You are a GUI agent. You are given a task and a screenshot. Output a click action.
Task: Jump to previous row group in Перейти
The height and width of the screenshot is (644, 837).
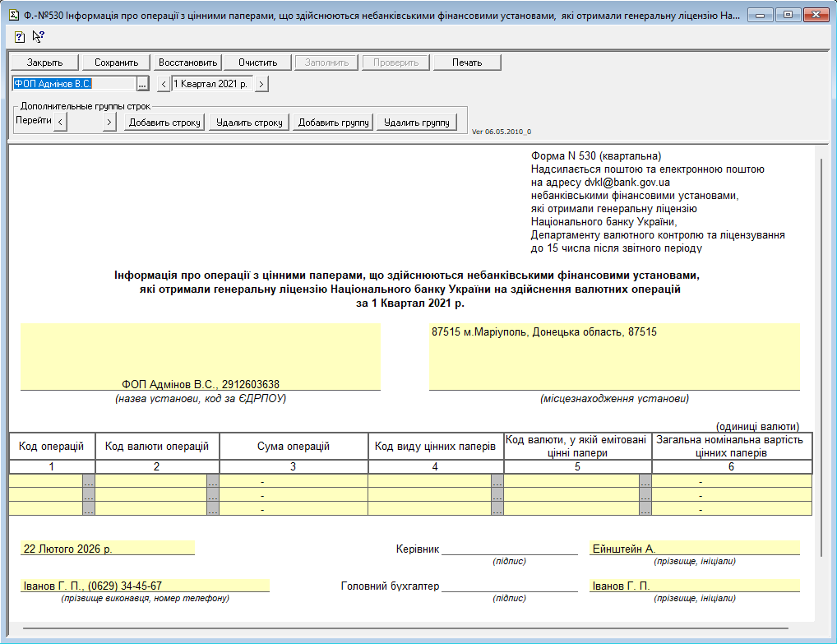click(x=62, y=123)
